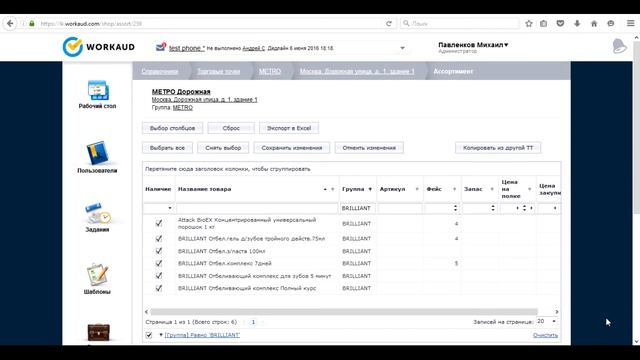Disable the Группа Равно BRILLIANT filter checkbox

click(149, 335)
